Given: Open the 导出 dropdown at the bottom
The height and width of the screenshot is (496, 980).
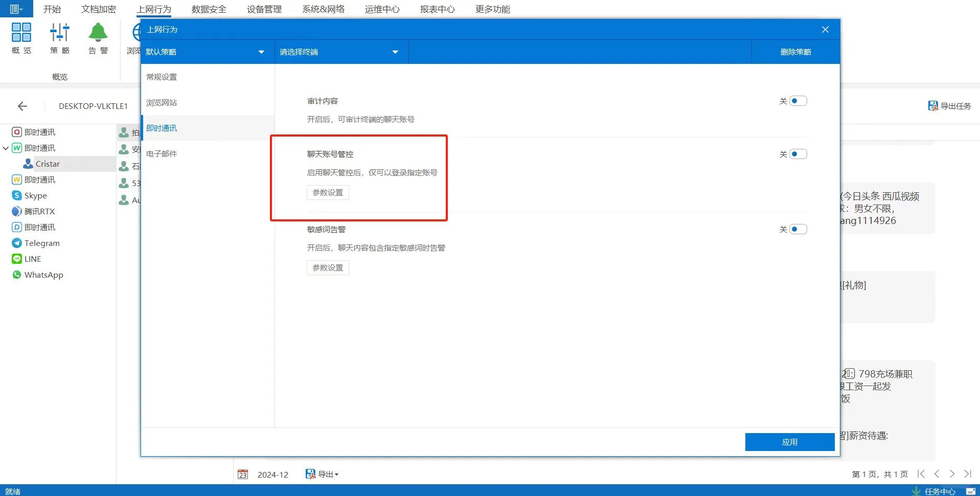Looking at the screenshot, I should 323,474.
